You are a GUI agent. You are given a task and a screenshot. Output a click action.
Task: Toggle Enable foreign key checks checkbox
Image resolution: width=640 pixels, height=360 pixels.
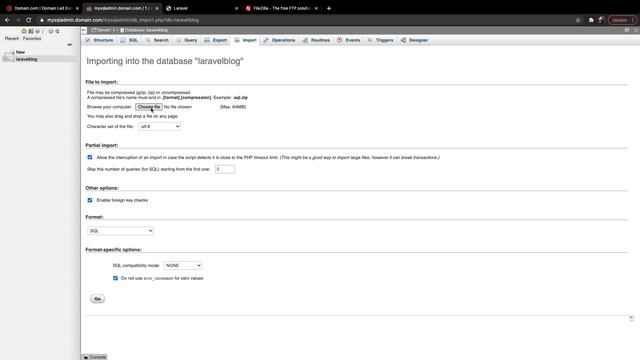click(90, 200)
